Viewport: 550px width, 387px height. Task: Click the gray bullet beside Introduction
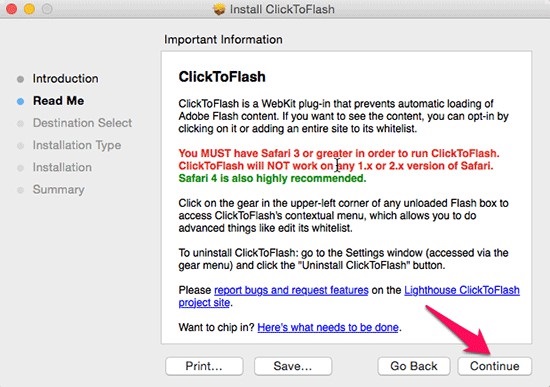20,79
